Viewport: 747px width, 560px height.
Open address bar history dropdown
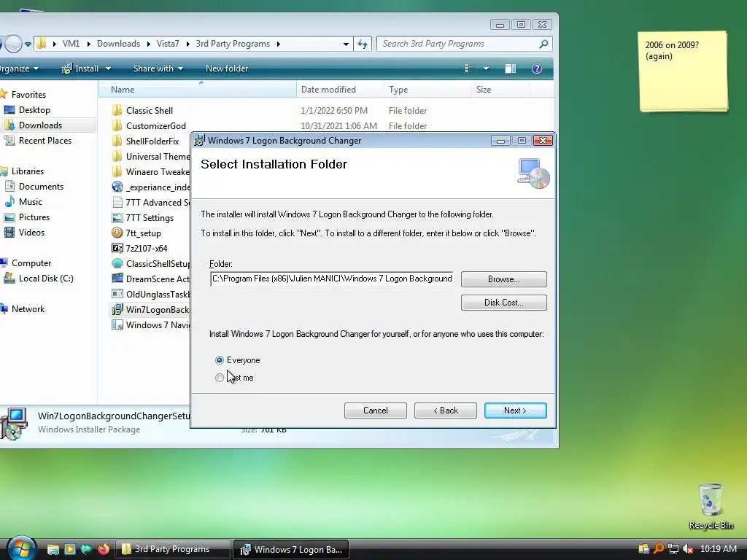click(x=346, y=44)
